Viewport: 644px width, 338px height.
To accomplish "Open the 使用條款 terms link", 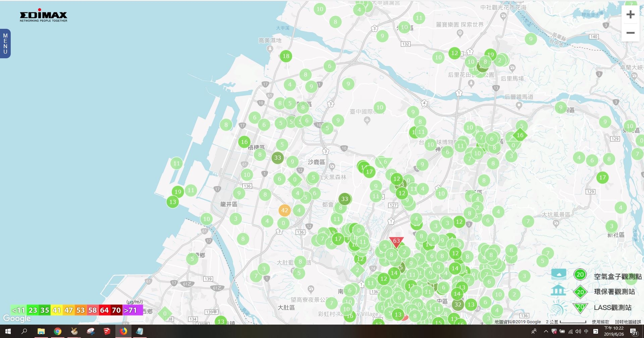I will (x=600, y=322).
